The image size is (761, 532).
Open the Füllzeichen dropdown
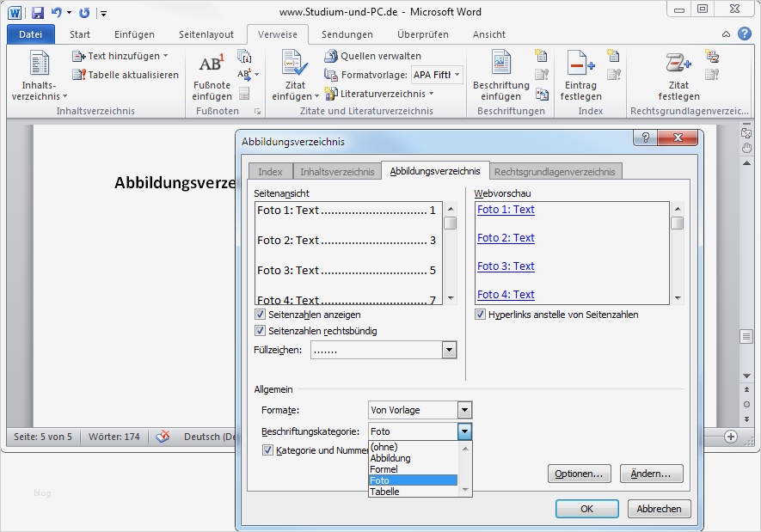coord(448,350)
